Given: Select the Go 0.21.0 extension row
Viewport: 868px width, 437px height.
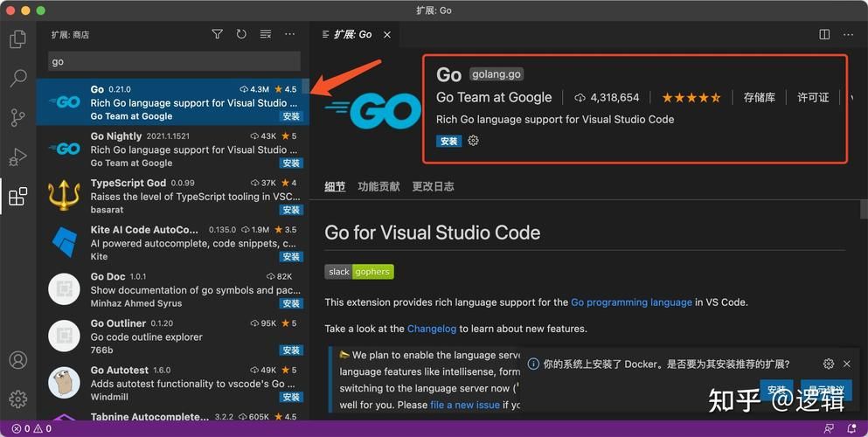Looking at the screenshot, I should 173,102.
